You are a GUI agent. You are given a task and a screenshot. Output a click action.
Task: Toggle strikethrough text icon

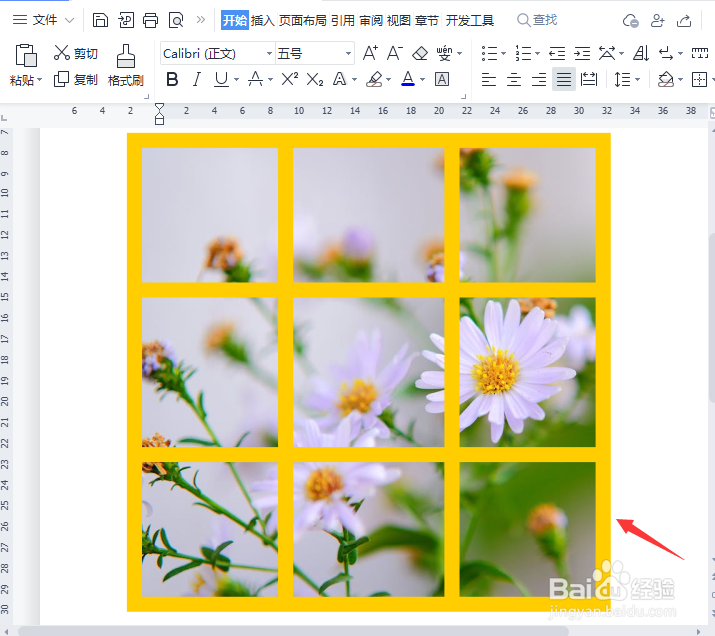pyautogui.click(x=255, y=80)
